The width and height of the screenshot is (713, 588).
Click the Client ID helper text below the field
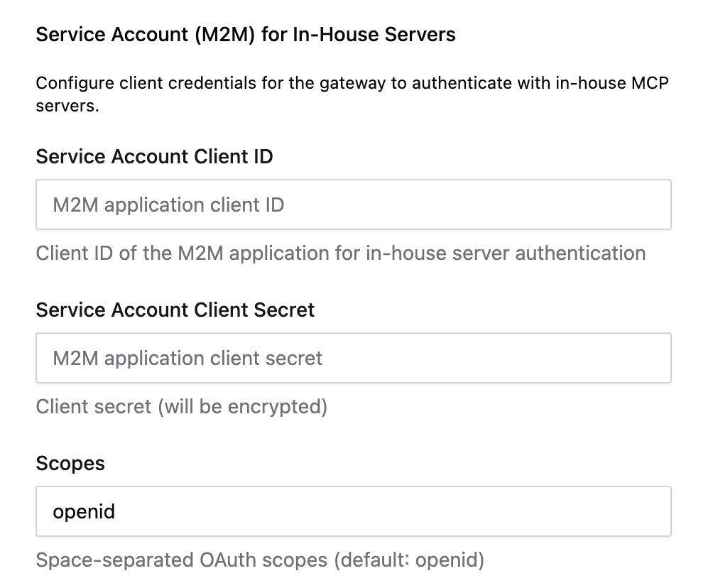(341, 253)
